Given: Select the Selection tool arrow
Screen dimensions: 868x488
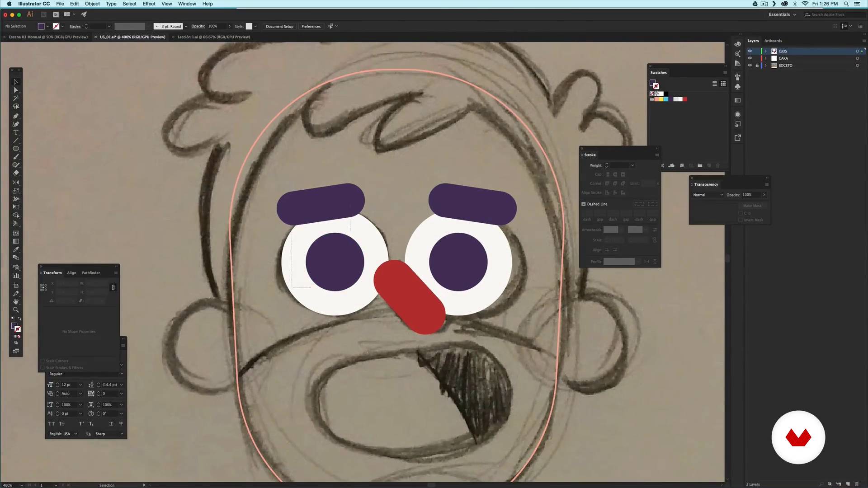Looking at the screenshot, I should click(x=16, y=82).
